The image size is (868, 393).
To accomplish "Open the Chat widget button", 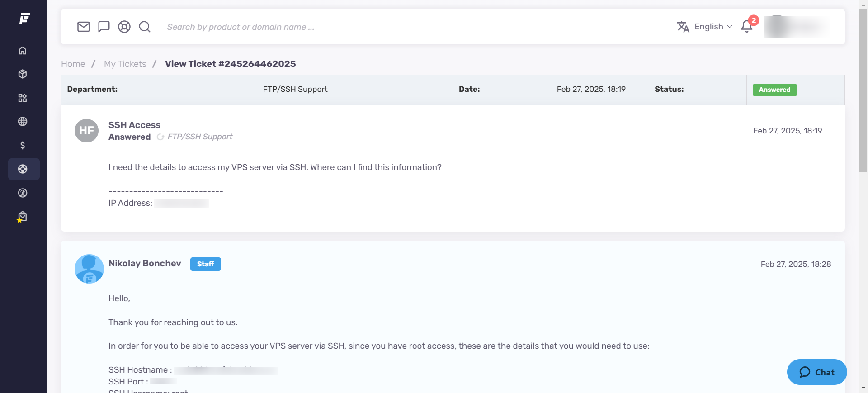I will [x=817, y=372].
